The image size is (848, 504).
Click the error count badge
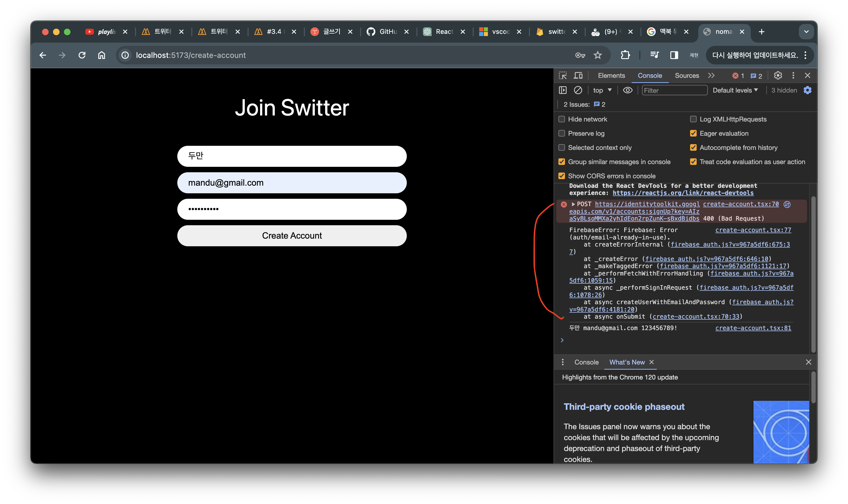(738, 76)
